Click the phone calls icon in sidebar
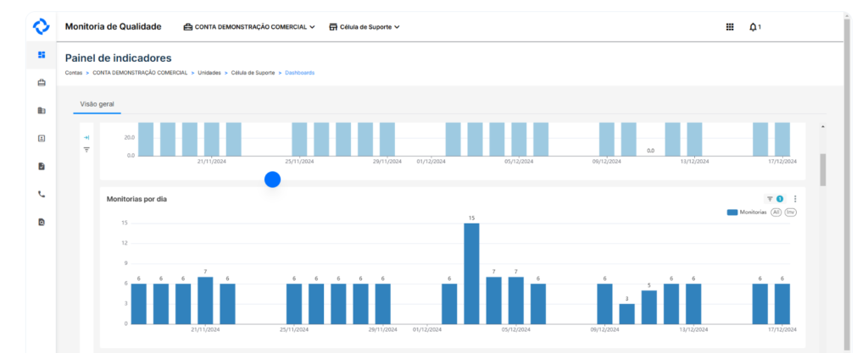 [41, 194]
